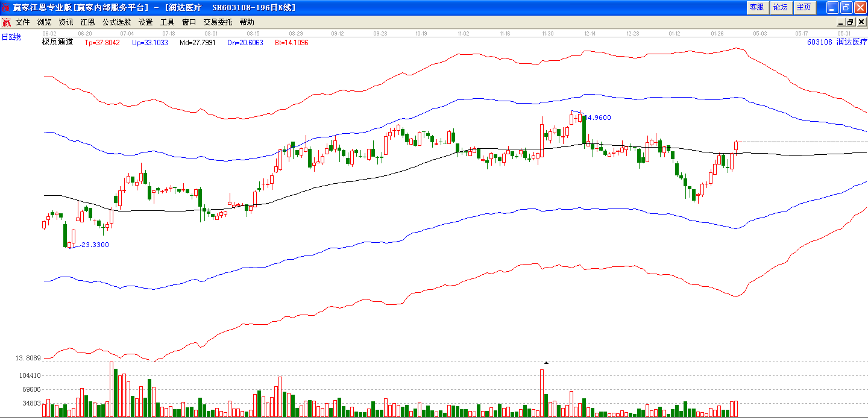Viewport: 868px width, 420px height.
Task: Click the 客服 button
Action: coord(756,7)
